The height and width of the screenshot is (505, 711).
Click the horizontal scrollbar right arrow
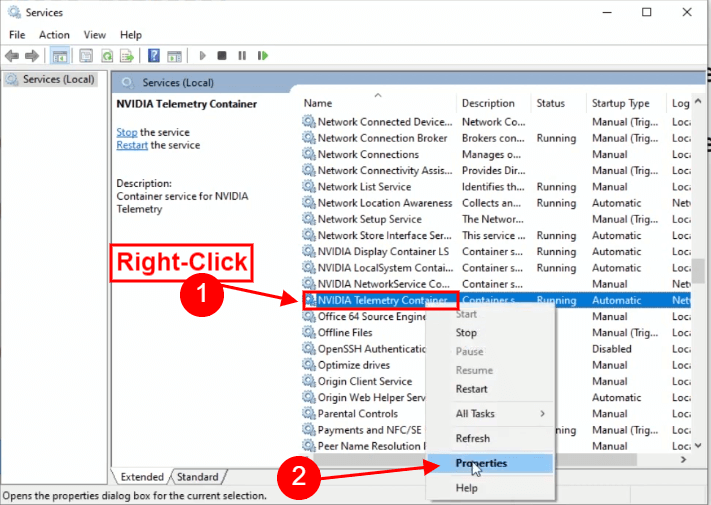(683, 460)
